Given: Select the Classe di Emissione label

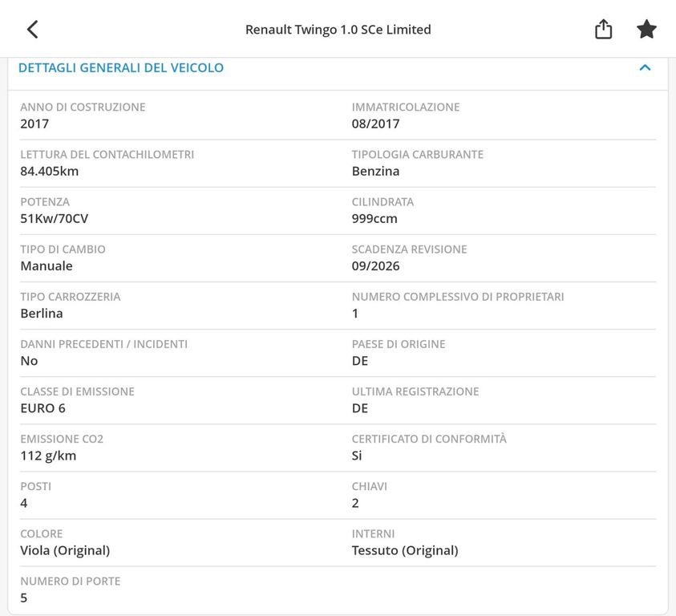Looking at the screenshot, I should [x=77, y=391].
